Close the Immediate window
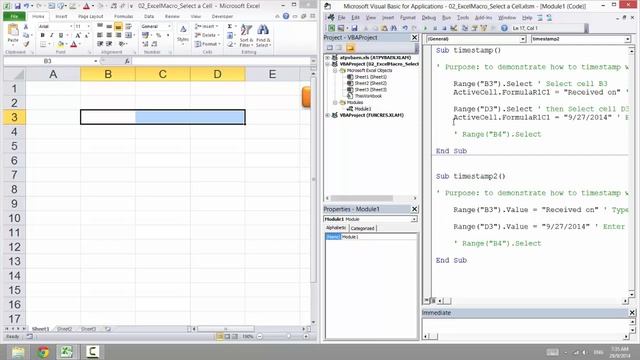Image resolution: width=640 pixels, height=360 pixels. click(x=632, y=313)
